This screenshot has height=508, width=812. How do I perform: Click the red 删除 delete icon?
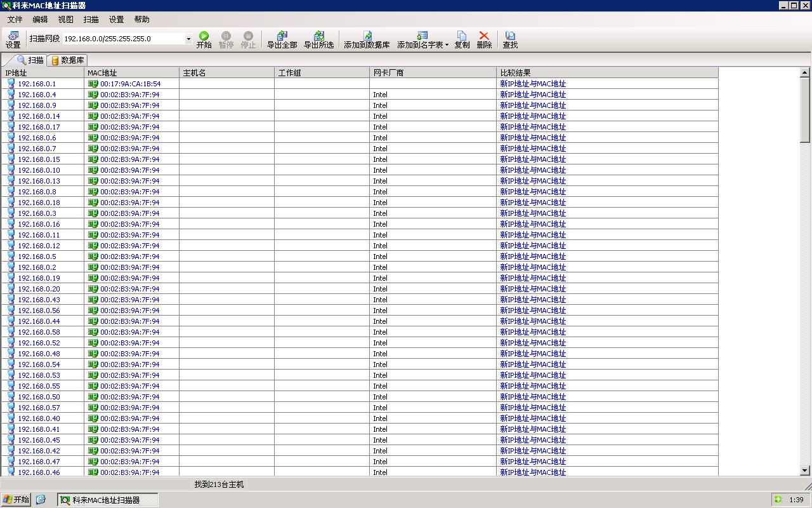pos(484,39)
